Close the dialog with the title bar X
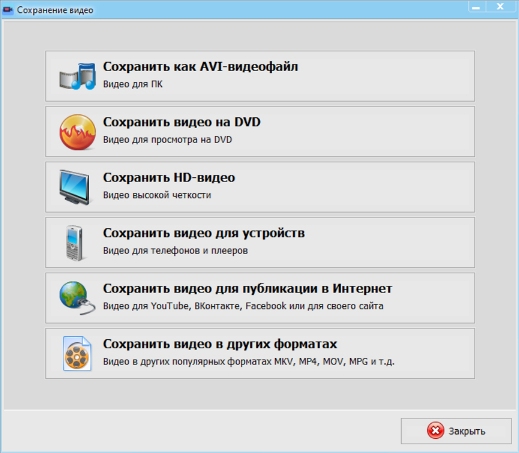The width and height of the screenshot is (519, 453). [x=500, y=7]
